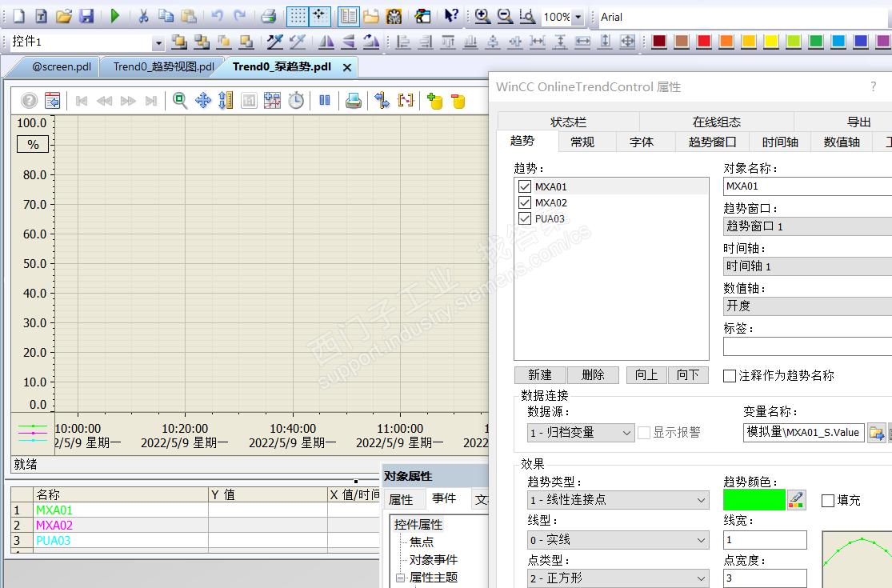Uncheck the MXA01 trend checkbox

(x=525, y=186)
